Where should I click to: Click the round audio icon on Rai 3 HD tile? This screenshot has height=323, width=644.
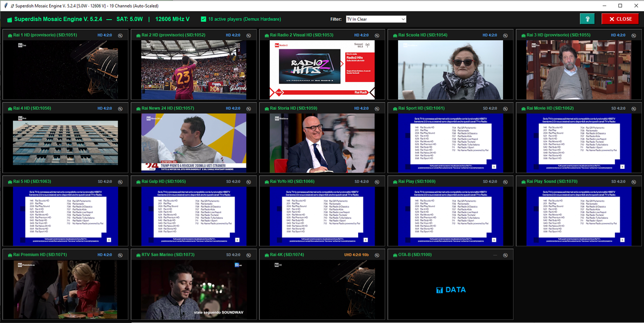click(634, 35)
